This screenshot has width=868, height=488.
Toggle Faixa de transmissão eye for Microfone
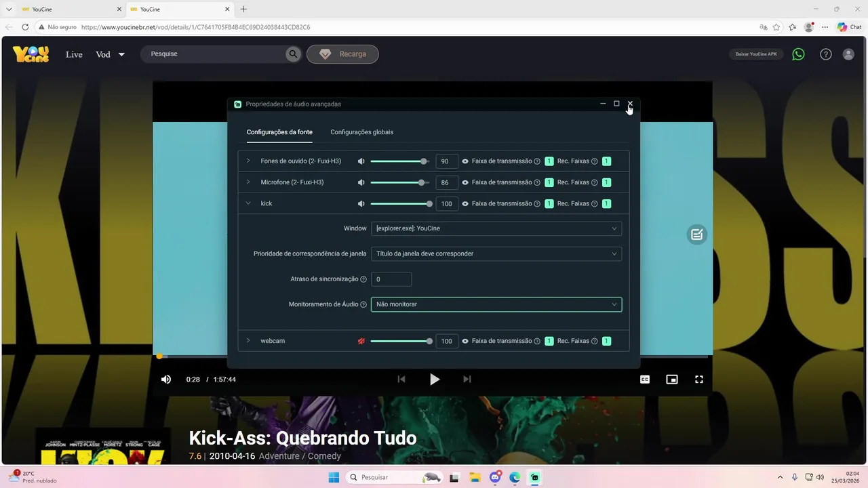[465, 182]
